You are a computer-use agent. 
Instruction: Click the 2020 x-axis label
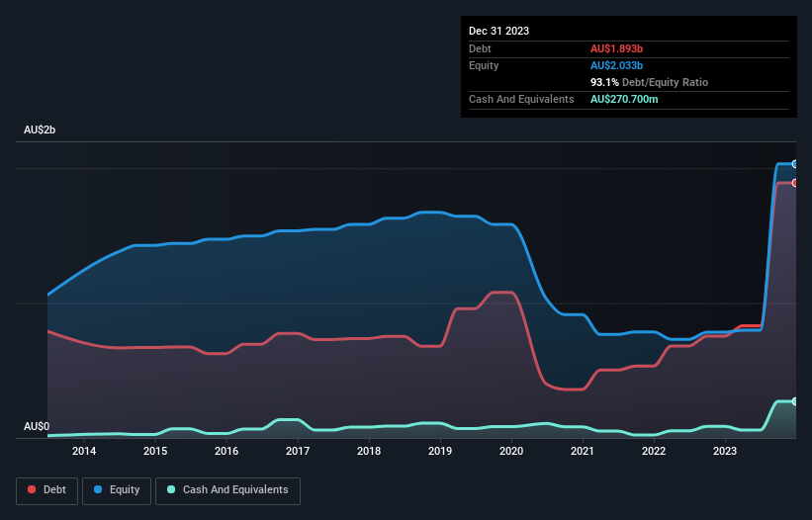tap(511, 451)
